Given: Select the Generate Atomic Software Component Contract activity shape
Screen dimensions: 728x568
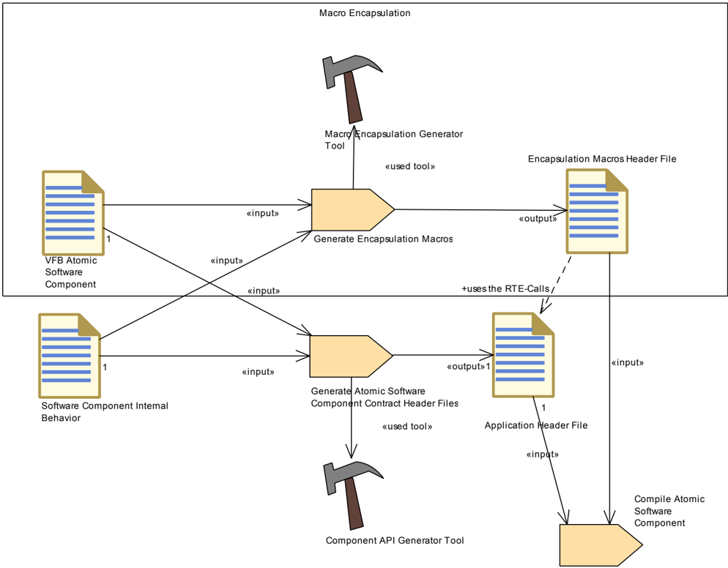Looking at the screenshot, I should pos(352,356).
